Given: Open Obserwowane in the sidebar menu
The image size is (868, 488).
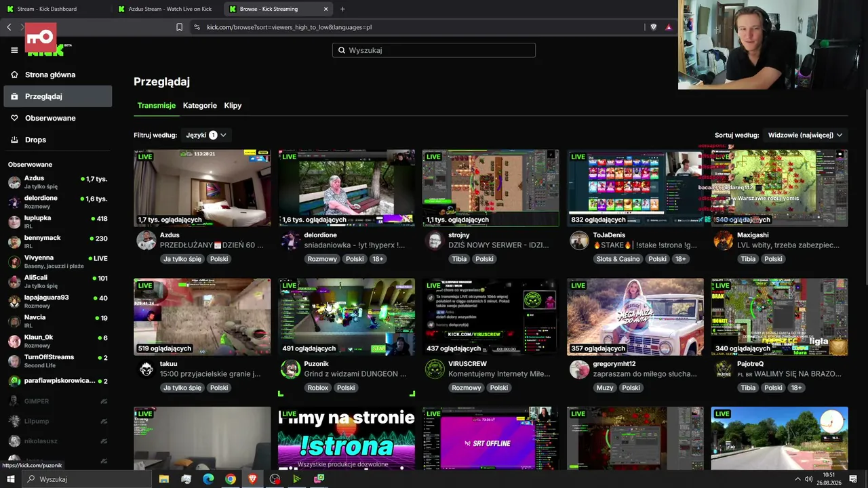Looking at the screenshot, I should click(58, 118).
